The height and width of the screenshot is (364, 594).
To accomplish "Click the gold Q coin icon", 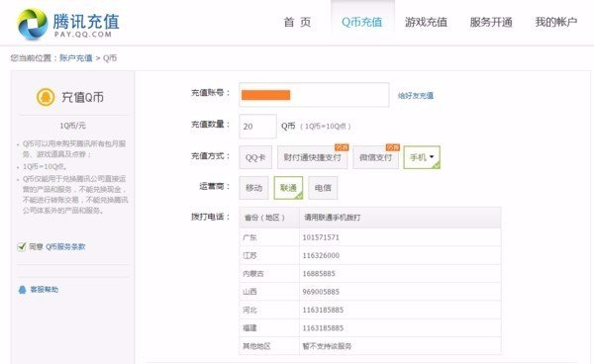I will pyautogui.click(x=46, y=97).
